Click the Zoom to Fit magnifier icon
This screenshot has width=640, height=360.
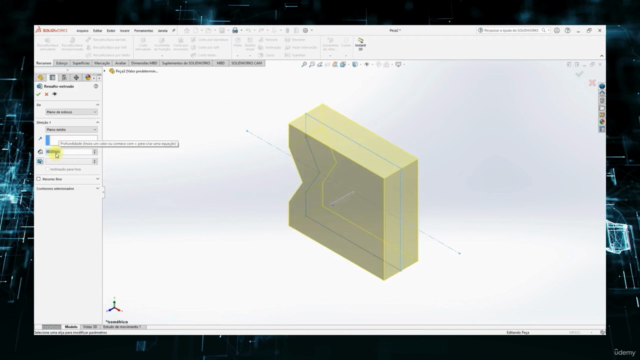click(x=304, y=64)
